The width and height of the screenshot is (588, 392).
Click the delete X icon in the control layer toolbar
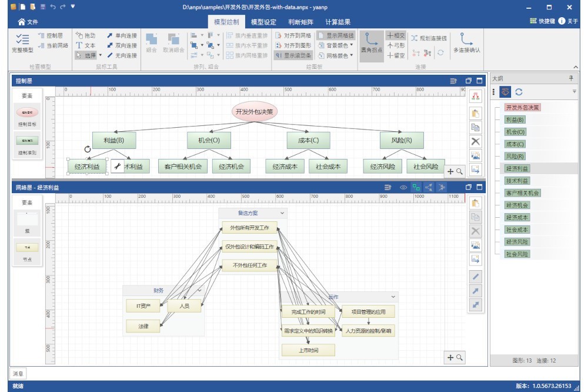coord(476,141)
